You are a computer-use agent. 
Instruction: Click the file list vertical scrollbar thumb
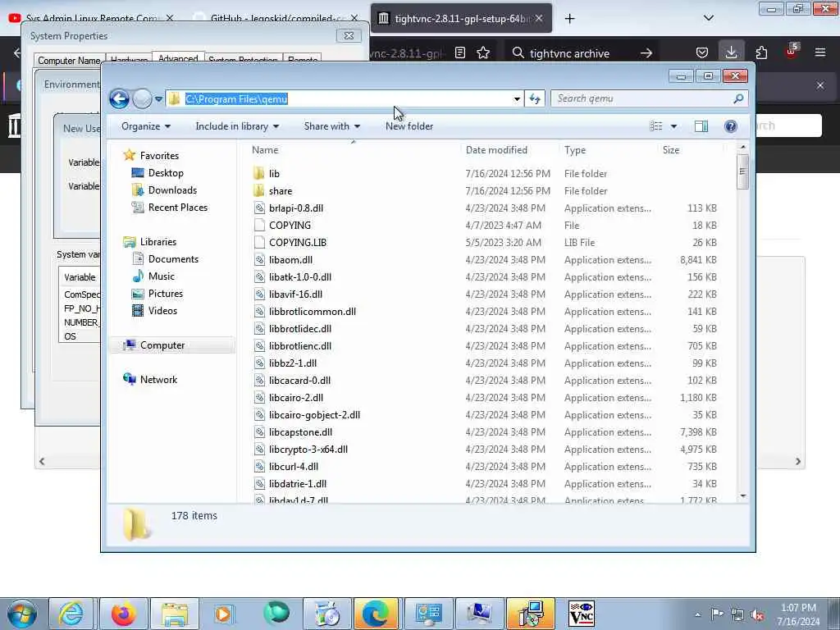[x=742, y=171]
